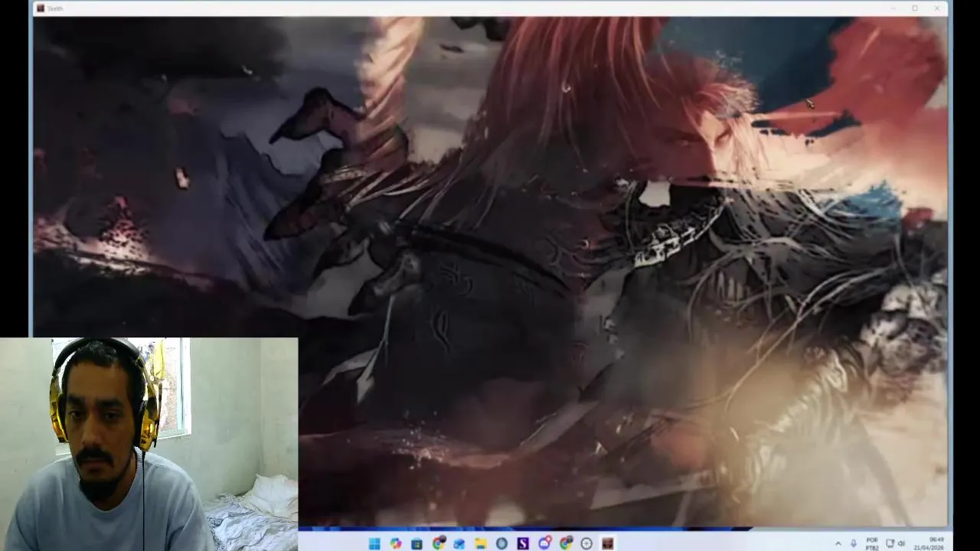Show hidden system tray icons chevron
This screenshot has width=980, height=551.
(x=838, y=543)
